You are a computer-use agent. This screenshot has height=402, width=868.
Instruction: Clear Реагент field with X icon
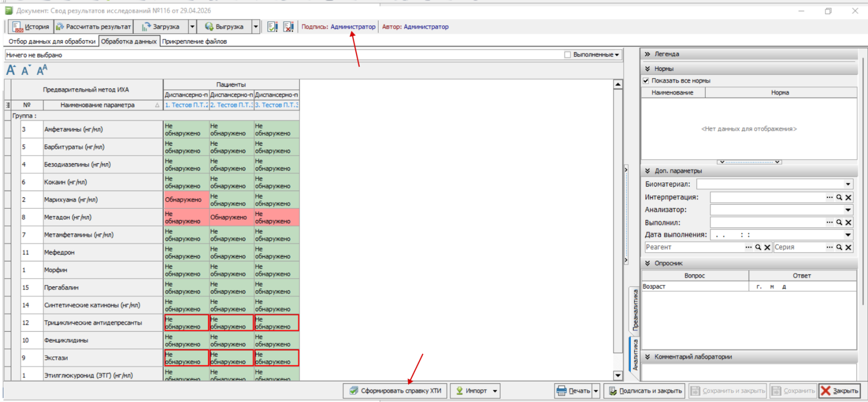(767, 248)
